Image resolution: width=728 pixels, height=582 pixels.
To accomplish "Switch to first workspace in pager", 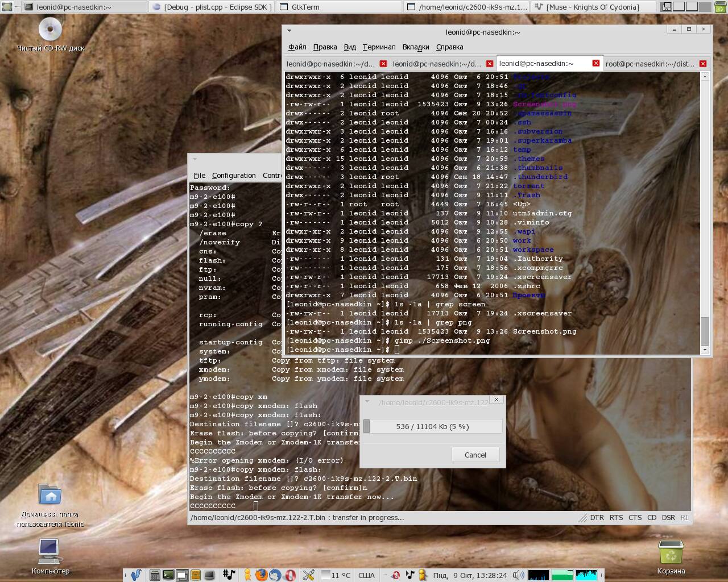I will coord(666,7).
